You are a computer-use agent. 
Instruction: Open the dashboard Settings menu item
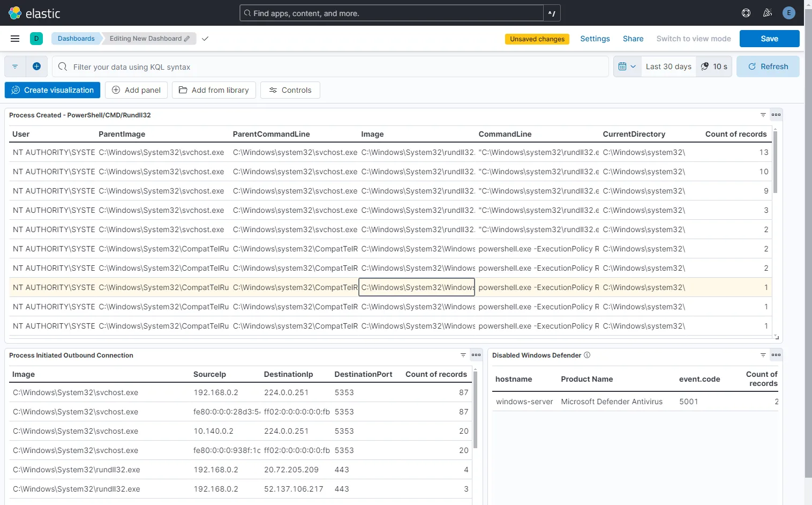(x=595, y=39)
